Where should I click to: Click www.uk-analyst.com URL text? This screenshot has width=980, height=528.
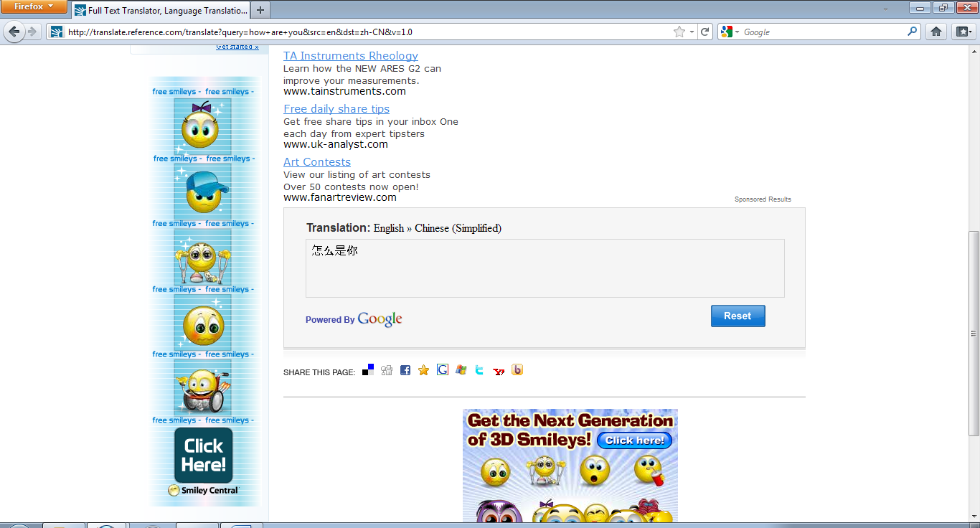pos(336,144)
